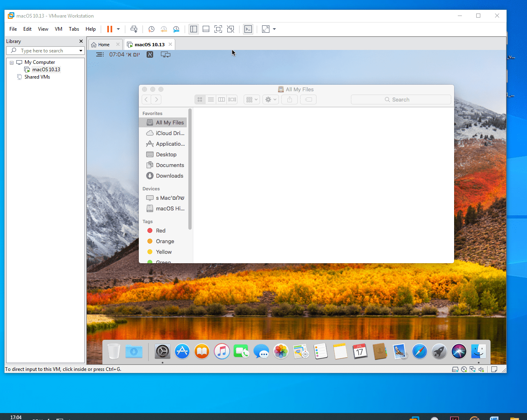
Task: Click the Finder edit tags button
Action: point(308,99)
